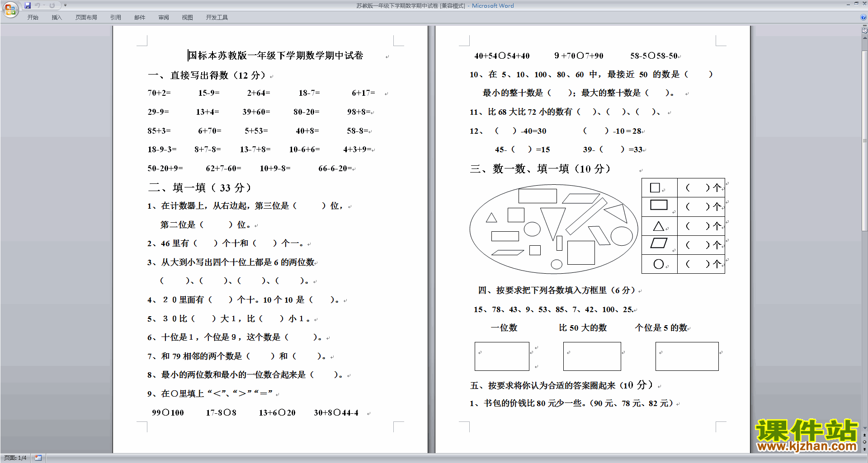Click the square shape table cell
The image size is (868, 463).
(x=660, y=187)
